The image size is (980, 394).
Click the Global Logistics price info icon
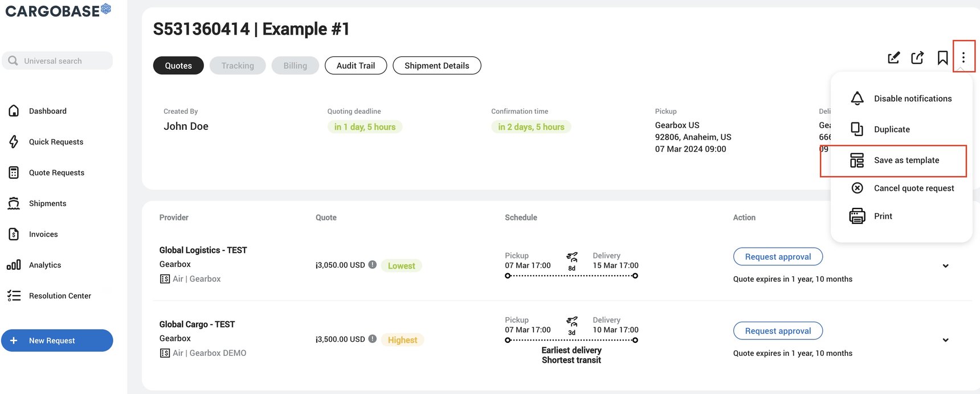pyautogui.click(x=373, y=265)
